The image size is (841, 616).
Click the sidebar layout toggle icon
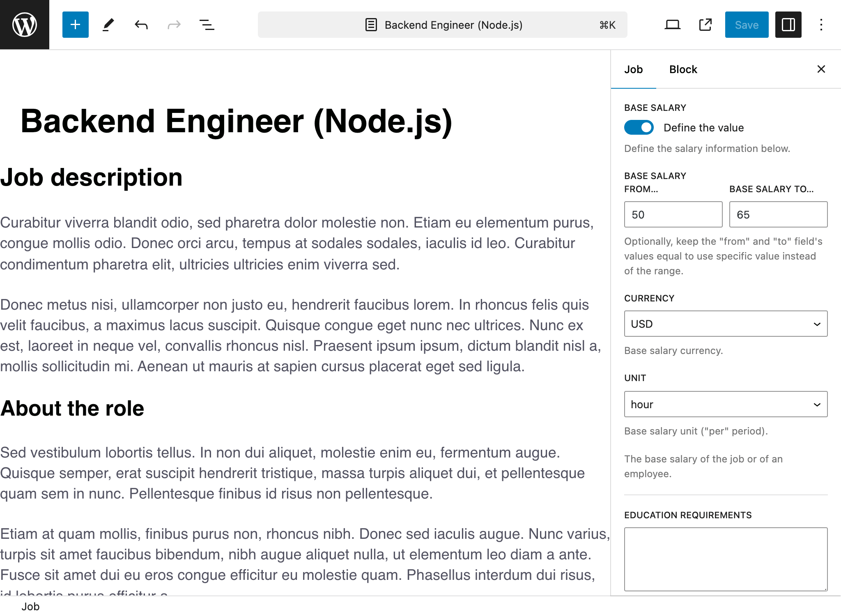(788, 25)
